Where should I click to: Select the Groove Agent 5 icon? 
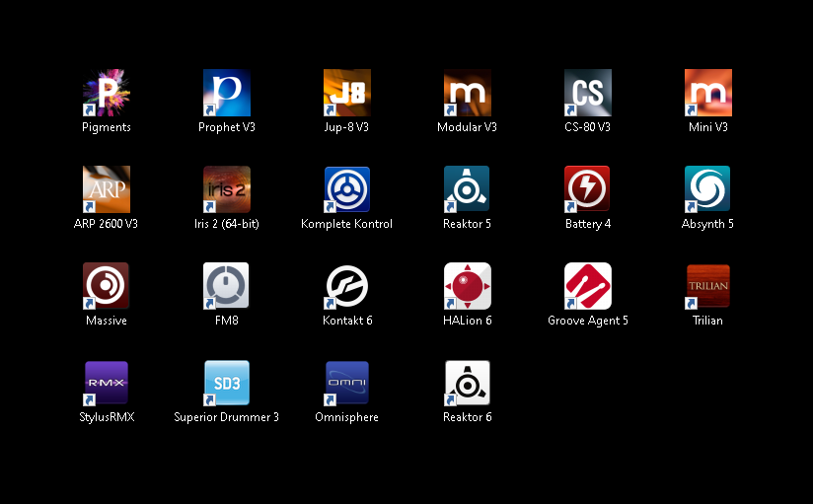[x=587, y=286]
